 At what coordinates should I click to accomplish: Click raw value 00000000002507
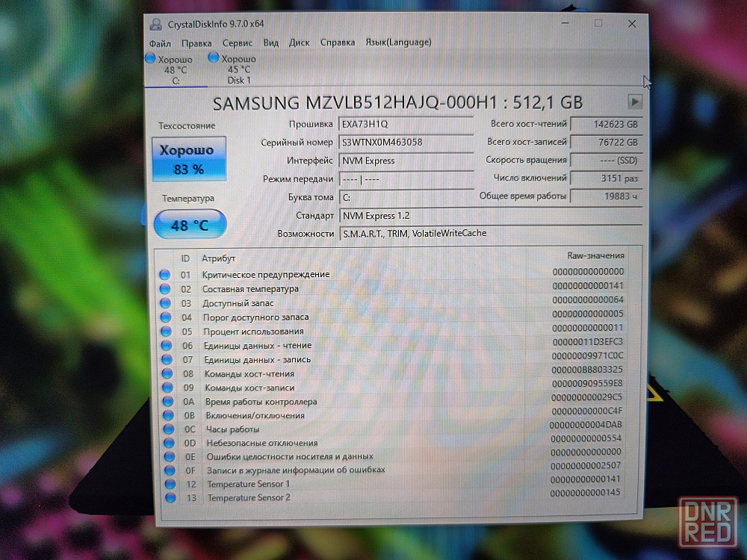pyautogui.click(x=586, y=466)
